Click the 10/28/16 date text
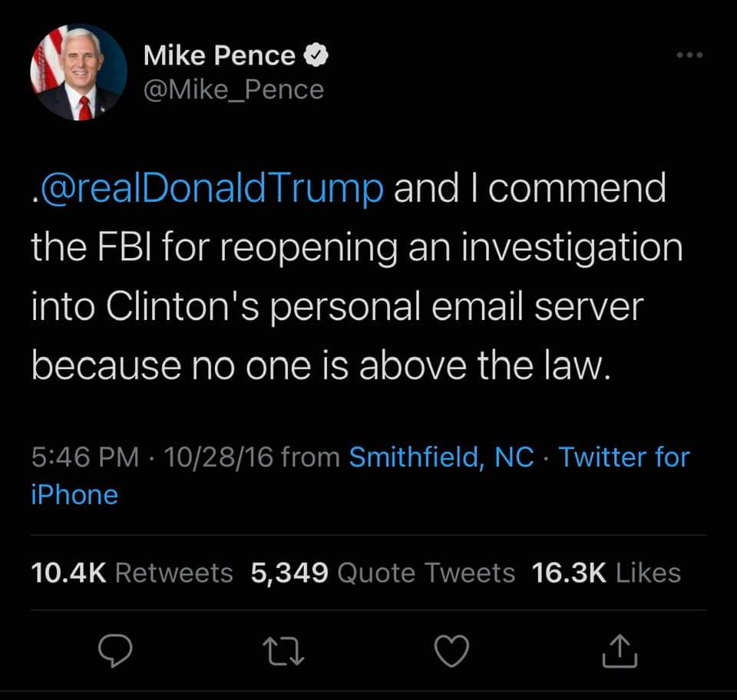 pyautogui.click(x=218, y=457)
